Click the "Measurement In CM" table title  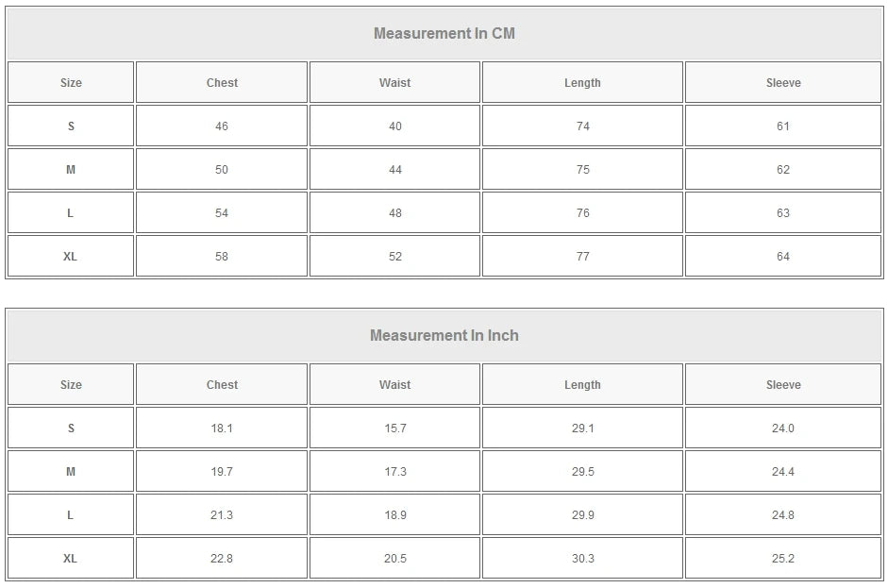[x=444, y=34]
